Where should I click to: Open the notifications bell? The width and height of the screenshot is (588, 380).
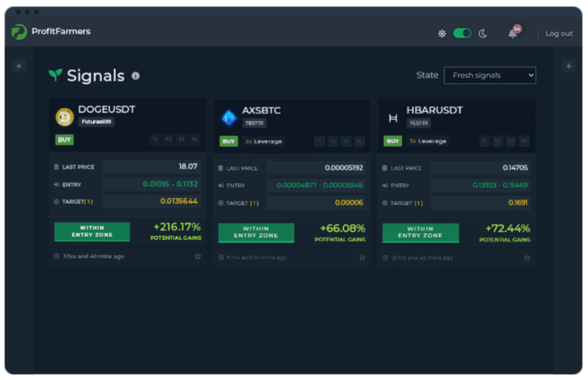(513, 34)
